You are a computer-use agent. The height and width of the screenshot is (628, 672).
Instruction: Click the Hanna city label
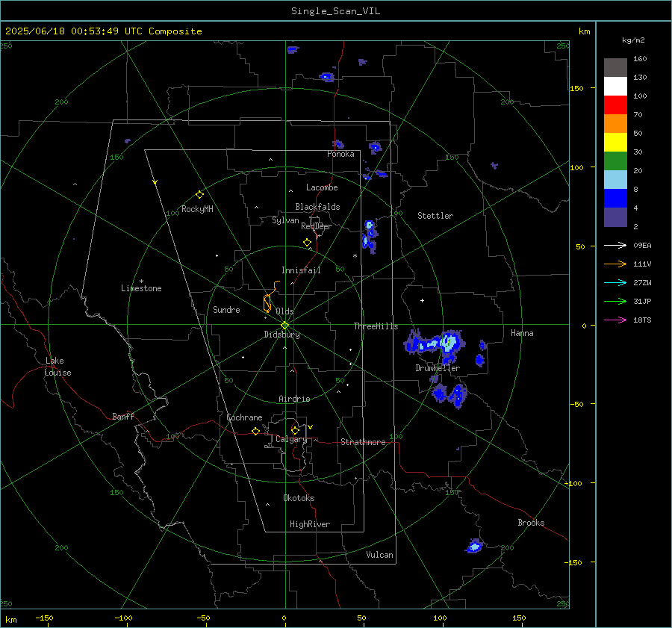(x=522, y=333)
